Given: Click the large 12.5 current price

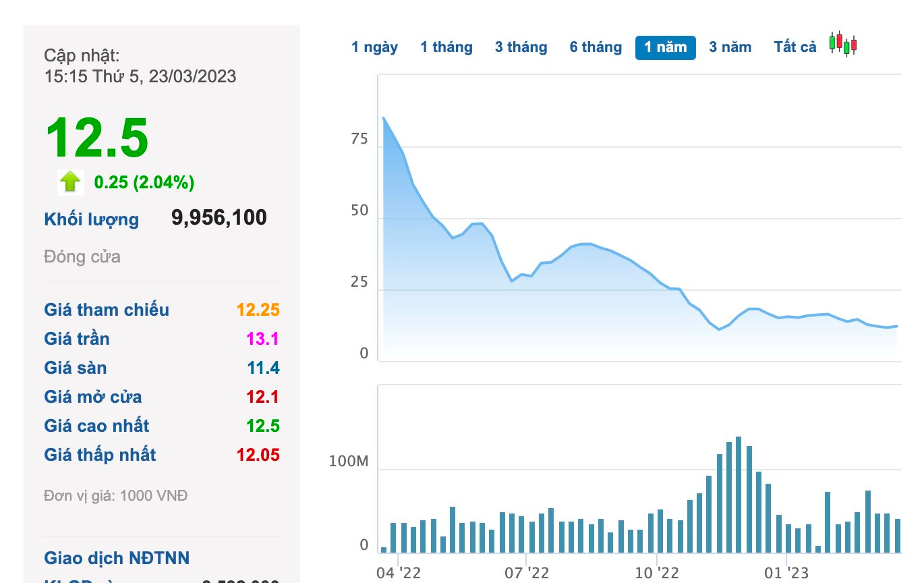Looking at the screenshot, I should [x=97, y=138].
